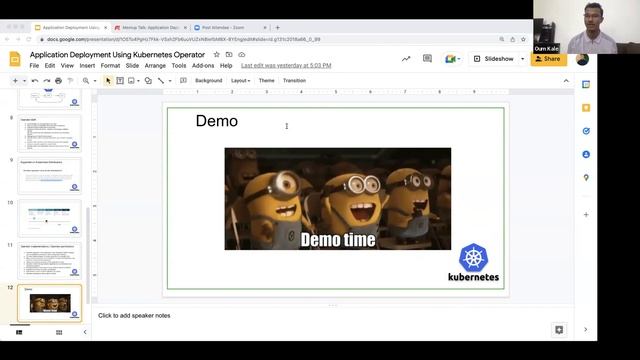
Task: Open the zoom level dropdown arrow
Action: tap(95, 81)
